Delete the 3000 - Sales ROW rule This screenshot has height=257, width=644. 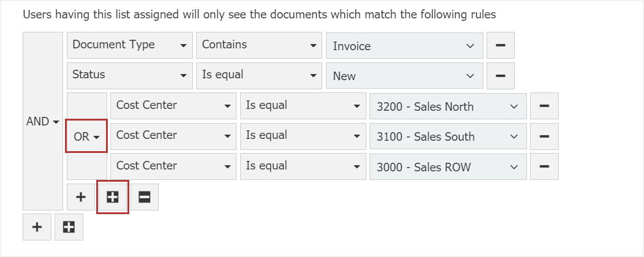coord(544,166)
